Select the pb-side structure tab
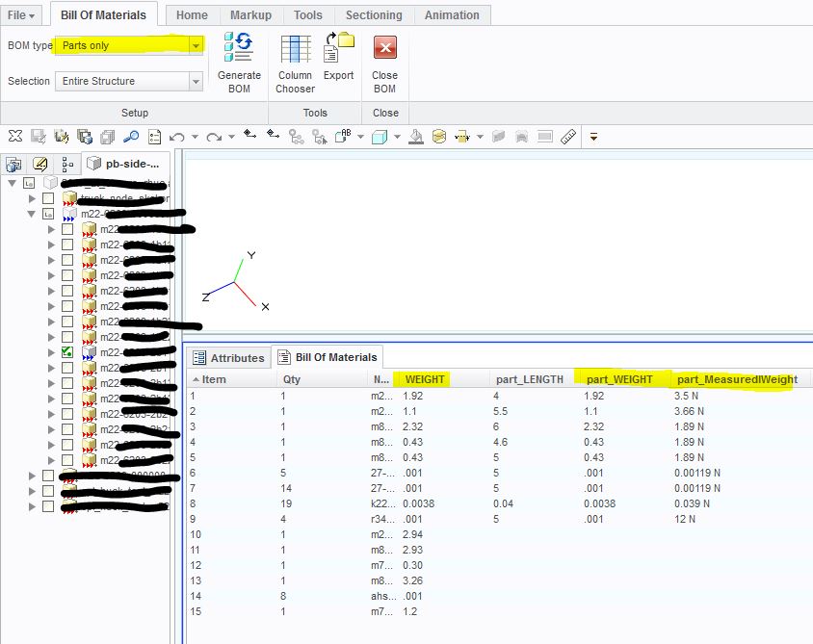Viewport: 813px width, 644px height. click(x=124, y=164)
